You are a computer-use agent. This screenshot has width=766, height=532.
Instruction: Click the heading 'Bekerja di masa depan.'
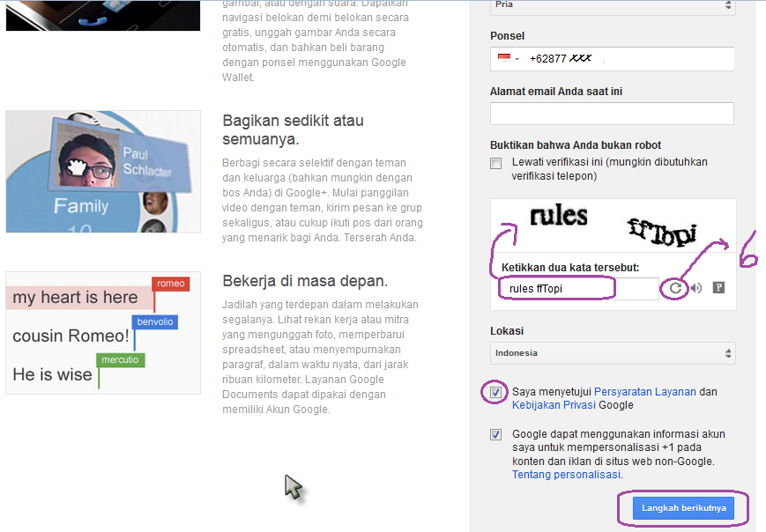tap(305, 281)
